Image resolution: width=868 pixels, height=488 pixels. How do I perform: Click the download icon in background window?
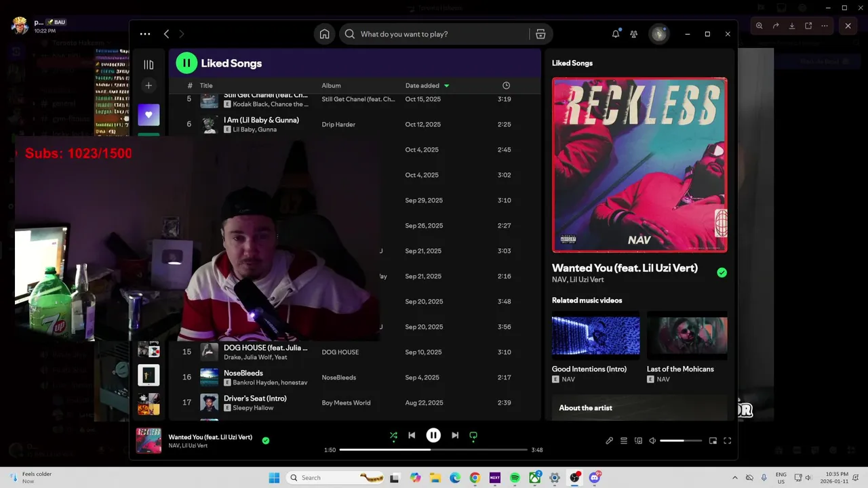(792, 26)
